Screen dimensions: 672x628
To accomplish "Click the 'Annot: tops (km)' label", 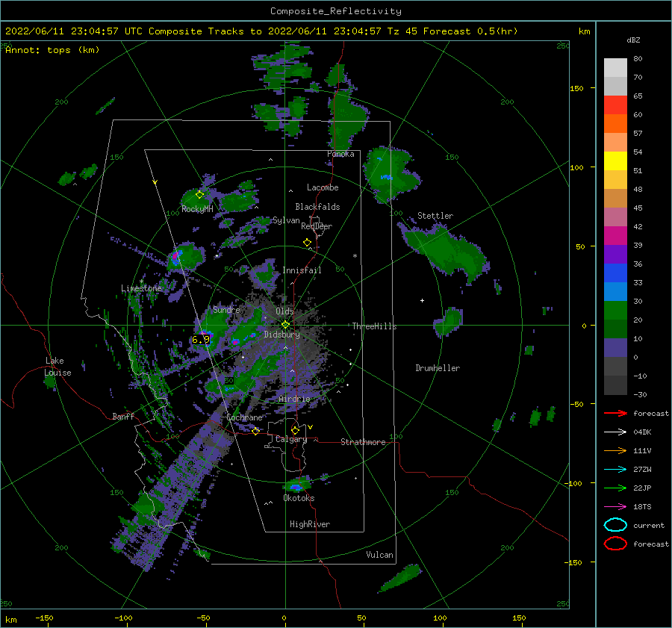I will [x=52, y=50].
